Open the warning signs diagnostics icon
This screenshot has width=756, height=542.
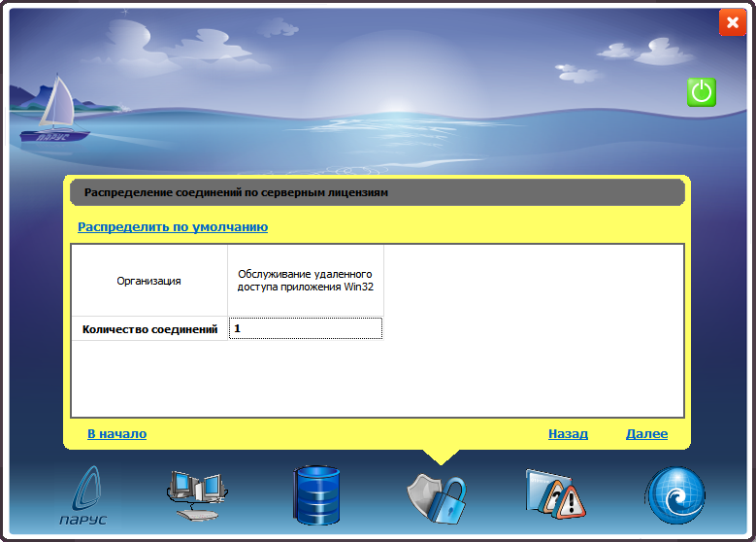[x=555, y=494]
